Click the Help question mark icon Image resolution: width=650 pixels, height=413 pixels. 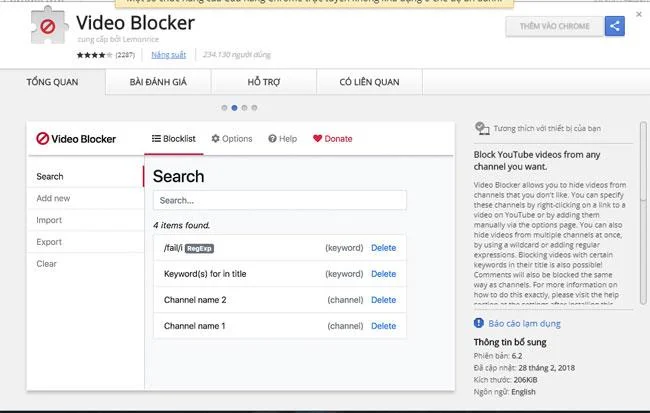click(x=272, y=138)
